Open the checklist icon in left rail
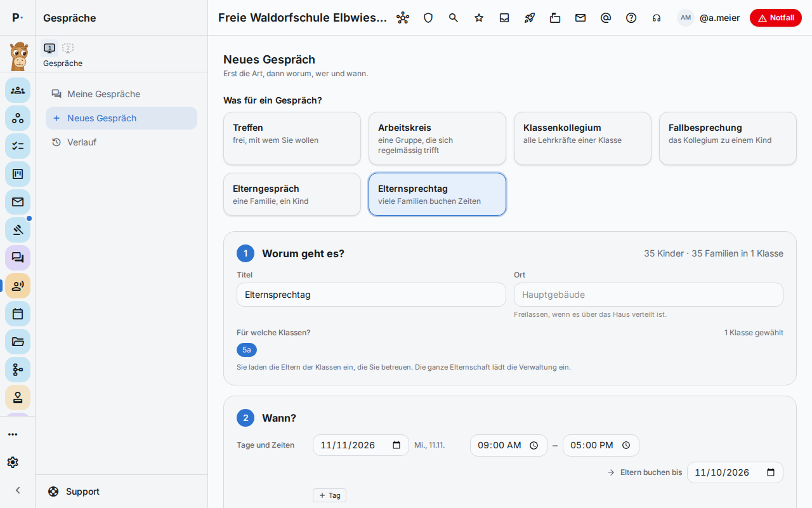The height and width of the screenshot is (508, 812). coord(18,146)
